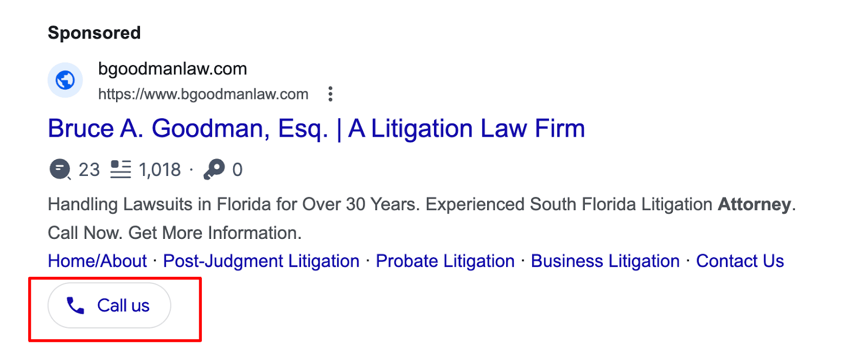This screenshot has height=355, width=868.
Task: Click the https://www.bgoodmanlaw.com URL
Action: tap(203, 94)
